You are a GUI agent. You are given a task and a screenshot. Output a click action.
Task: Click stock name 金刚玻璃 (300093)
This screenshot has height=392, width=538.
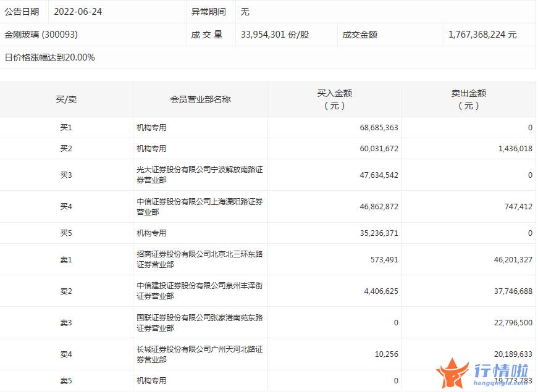click(41, 35)
